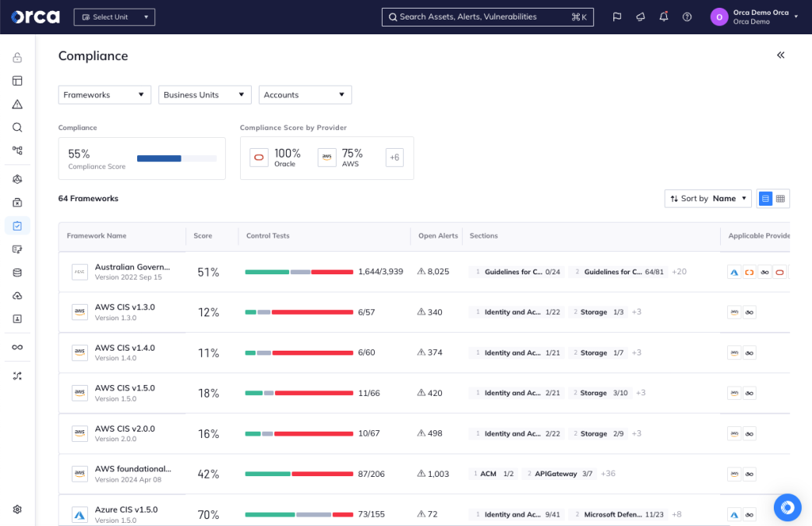812x526 pixels.
Task: Open the AWS foundational... framework
Action: point(424,474)
